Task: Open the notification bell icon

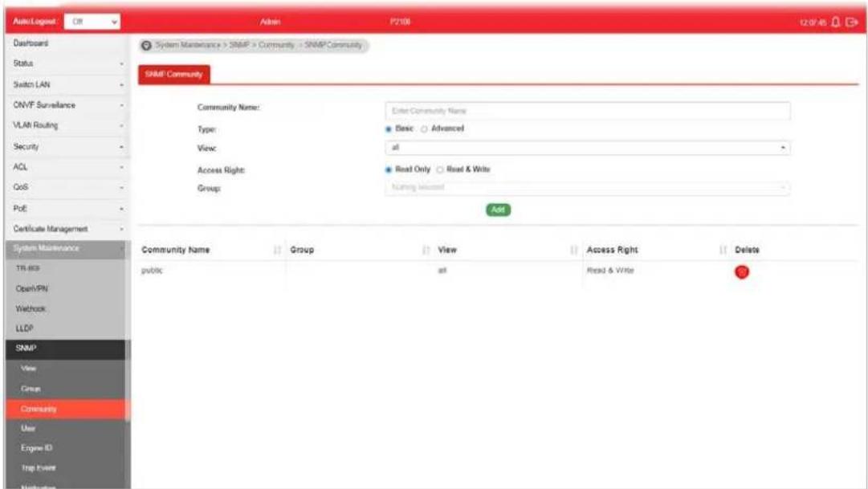Action: (835, 22)
